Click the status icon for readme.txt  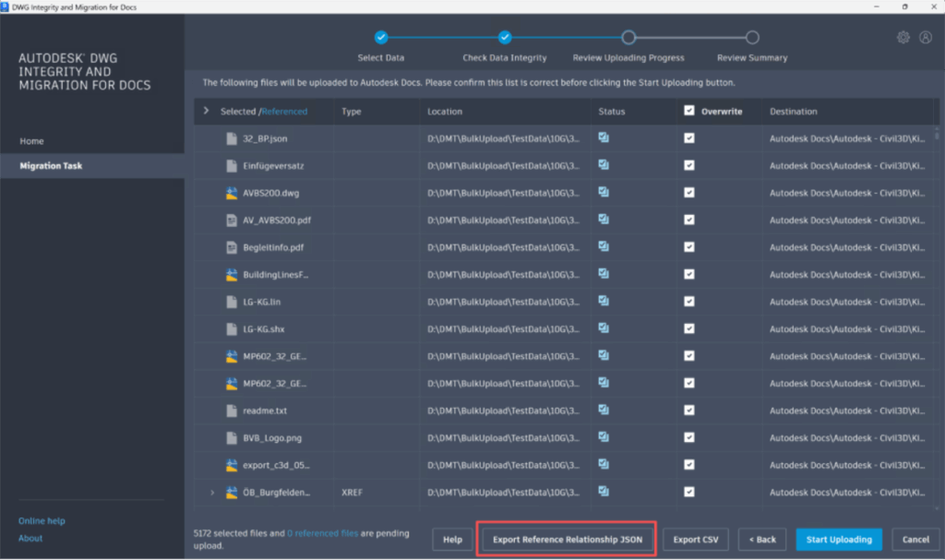coord(604,410)
